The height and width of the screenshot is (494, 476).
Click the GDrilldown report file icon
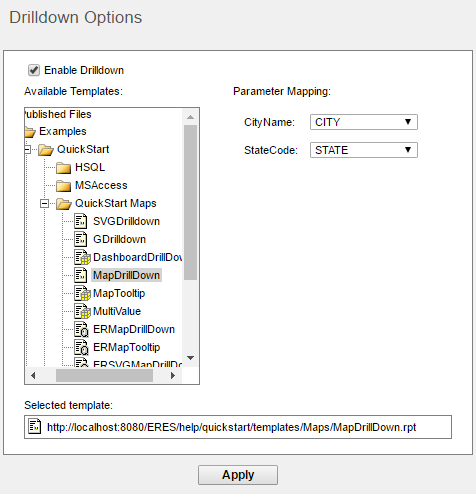[x=80, y=239]
